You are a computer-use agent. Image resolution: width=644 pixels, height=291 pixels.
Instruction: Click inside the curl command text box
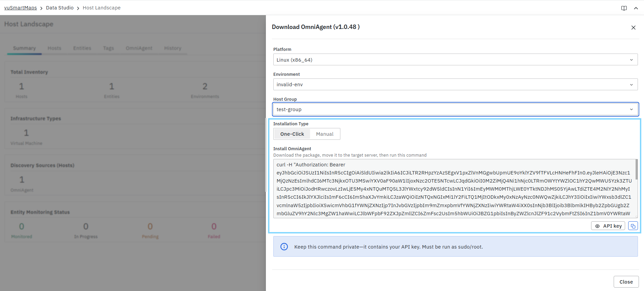[x=454, y=189]
